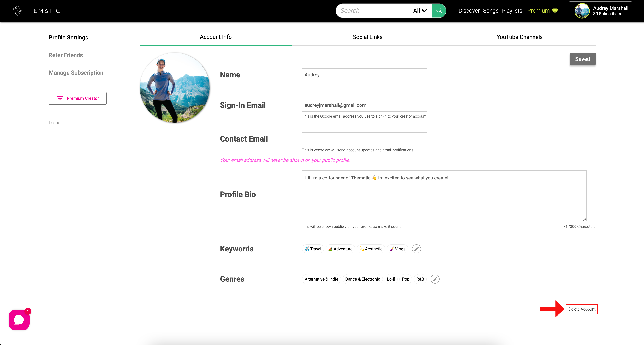Click the Logout option in sidebar
644x345 pixels.
(x=55, y=123)
